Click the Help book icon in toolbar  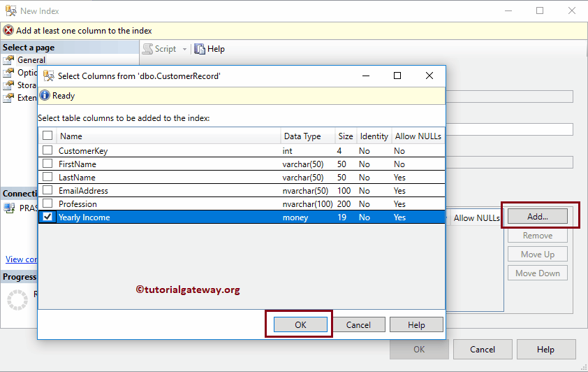(200, 49)
